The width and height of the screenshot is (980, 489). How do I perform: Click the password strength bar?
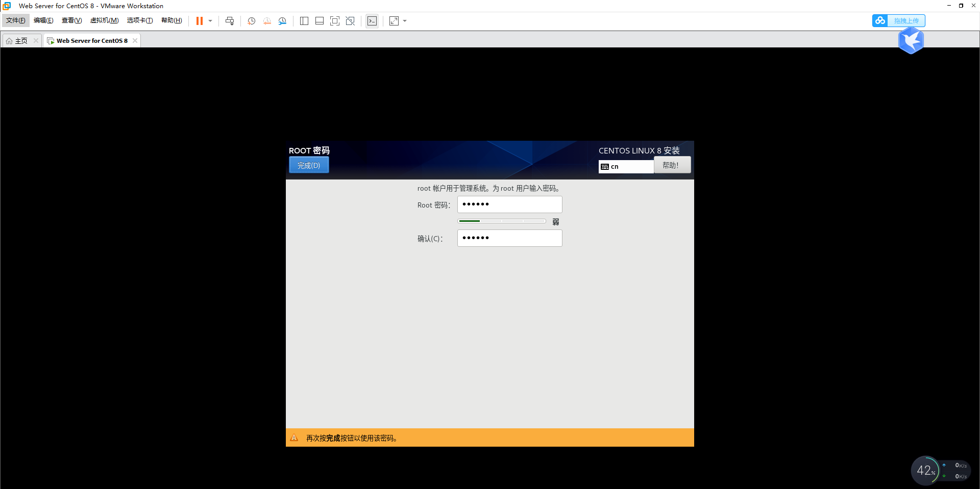point(502,221)
